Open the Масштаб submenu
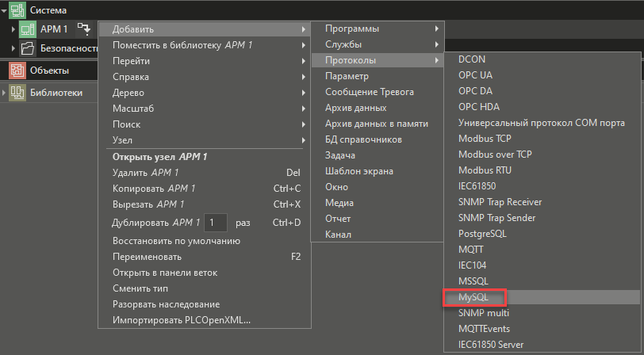 point(205,109)
